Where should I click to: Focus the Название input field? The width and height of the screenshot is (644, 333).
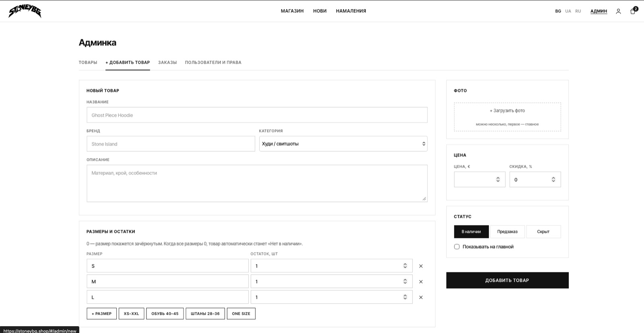[257, 115]
